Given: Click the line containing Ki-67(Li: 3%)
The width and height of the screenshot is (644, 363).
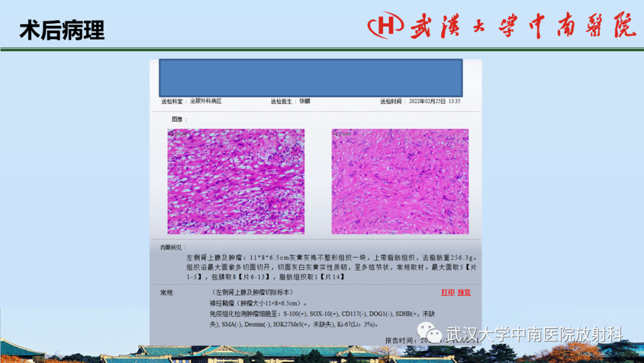Looking at the screenshot, I should (x=294, y=325).
